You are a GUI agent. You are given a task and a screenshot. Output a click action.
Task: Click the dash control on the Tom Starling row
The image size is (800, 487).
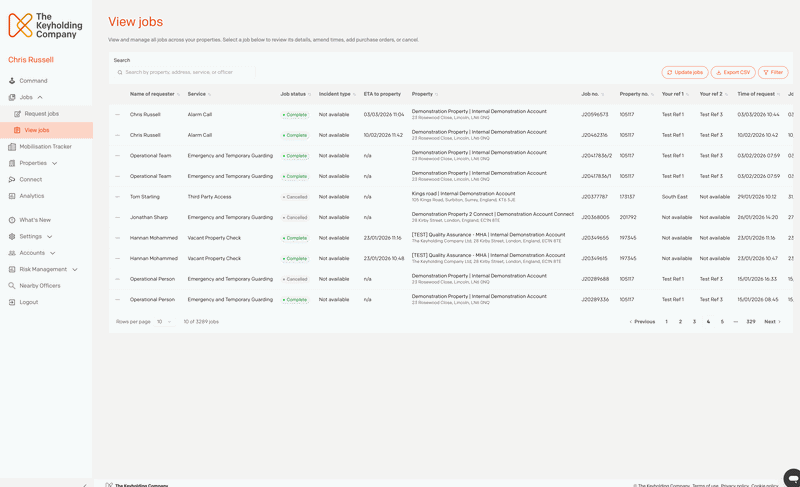[x=117, y=197]
